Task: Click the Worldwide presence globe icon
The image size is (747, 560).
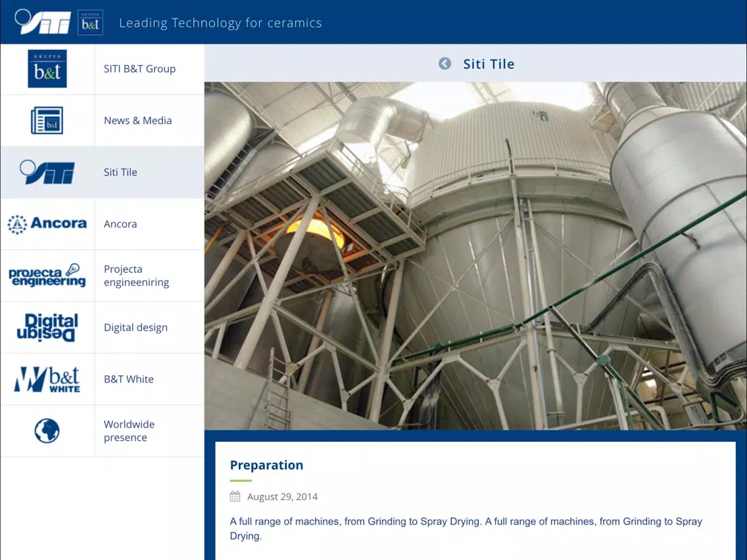Action: pos(47,431)
